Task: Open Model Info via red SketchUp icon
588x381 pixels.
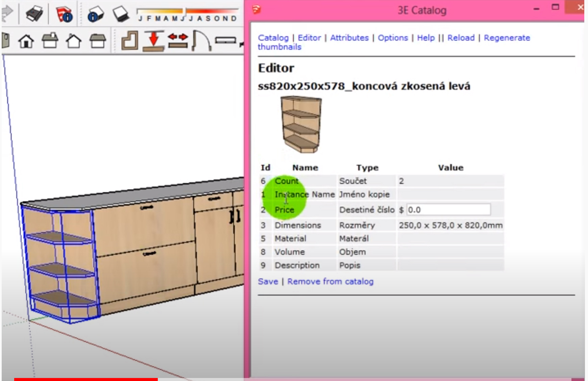Action: pos(64,14)
